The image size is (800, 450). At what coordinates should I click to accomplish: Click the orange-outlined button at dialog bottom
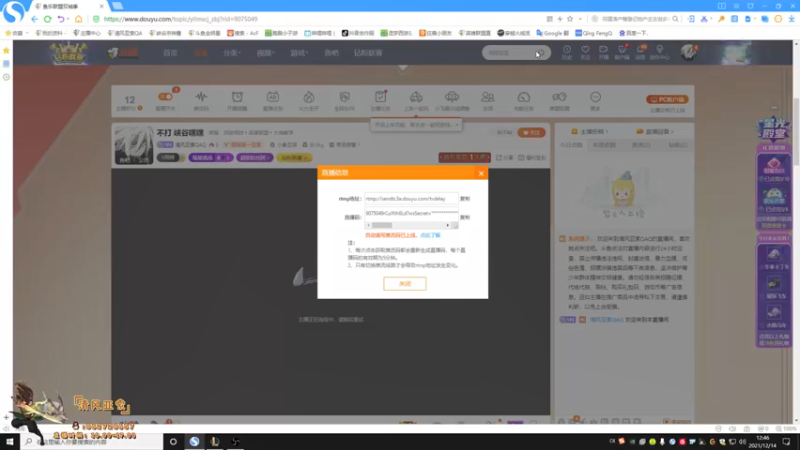405,284
